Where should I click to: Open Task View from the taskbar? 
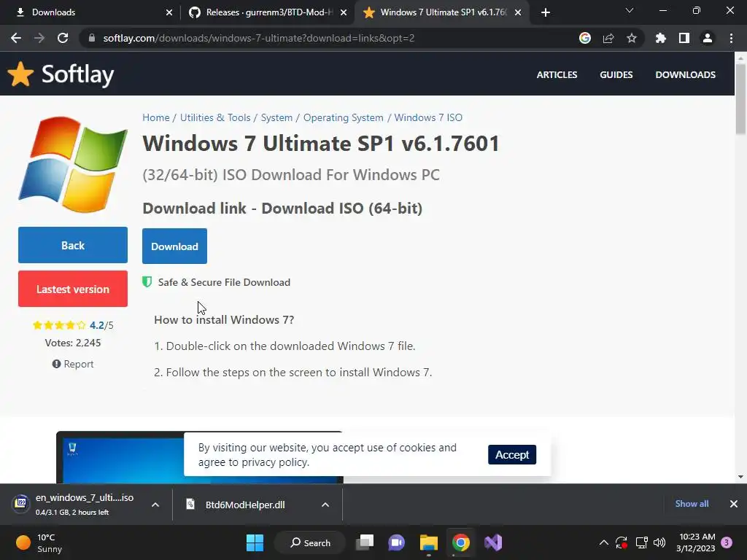pyautogui.click(x=365, y=542)
